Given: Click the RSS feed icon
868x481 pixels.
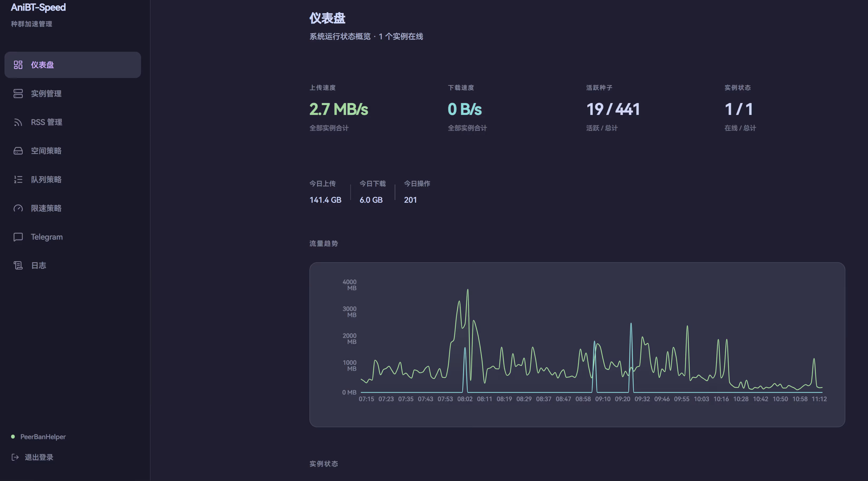Looking at the screenshot, I should point(18,122).
